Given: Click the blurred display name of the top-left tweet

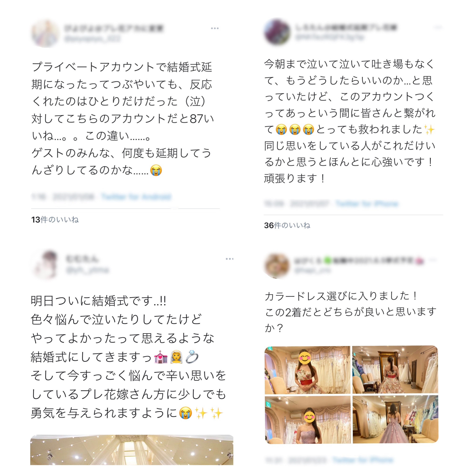Looking at the screenshot, I should [x=114, y=28].
